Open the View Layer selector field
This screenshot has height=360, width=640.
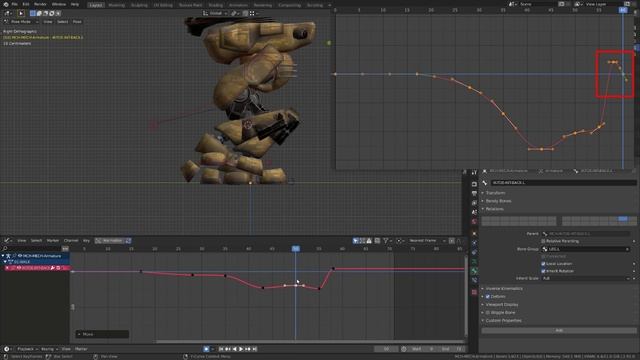coord(603,4)
